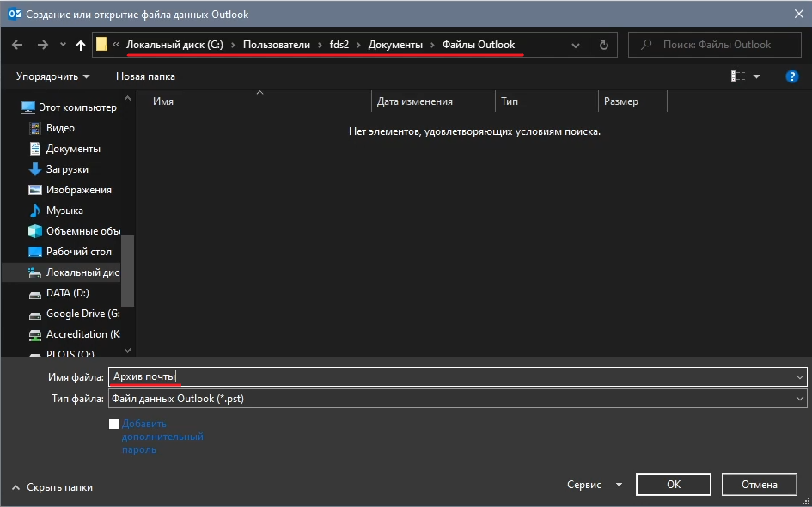Open Видео folder in sidebar

pyautogui.click(x=61, y=128)
